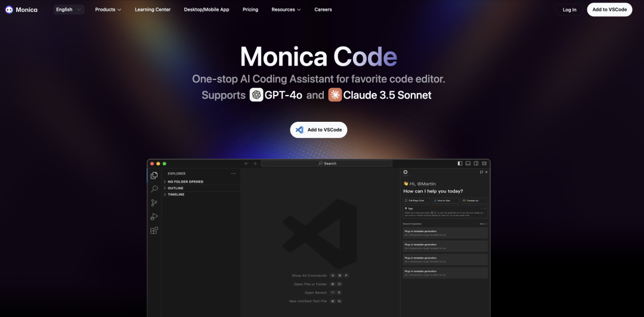Click the Open File or Folder text
The image size is (644, 317).
[x=310, y=284]
